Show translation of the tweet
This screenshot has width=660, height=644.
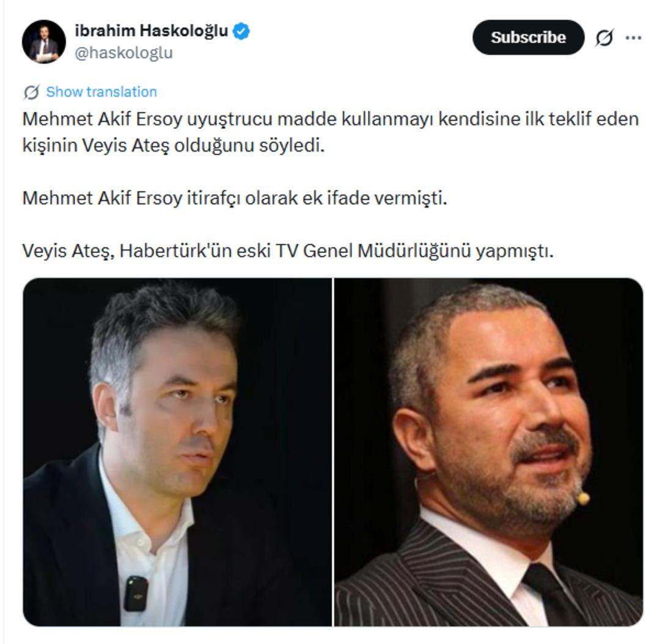[x=101, y=92]
